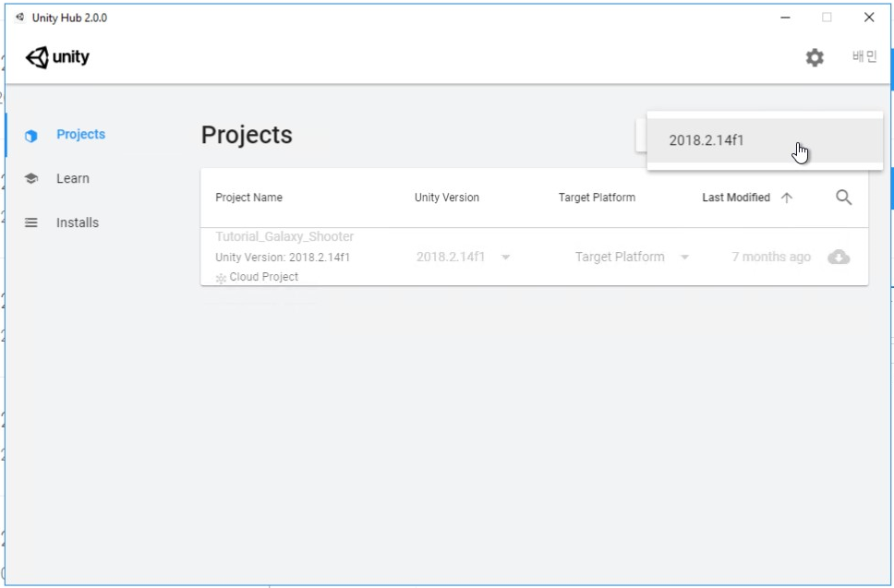This screenshot has width=894, height=588.
Task: Open the Installs tab
Action: pyautogui.click(x=77, y=222)
